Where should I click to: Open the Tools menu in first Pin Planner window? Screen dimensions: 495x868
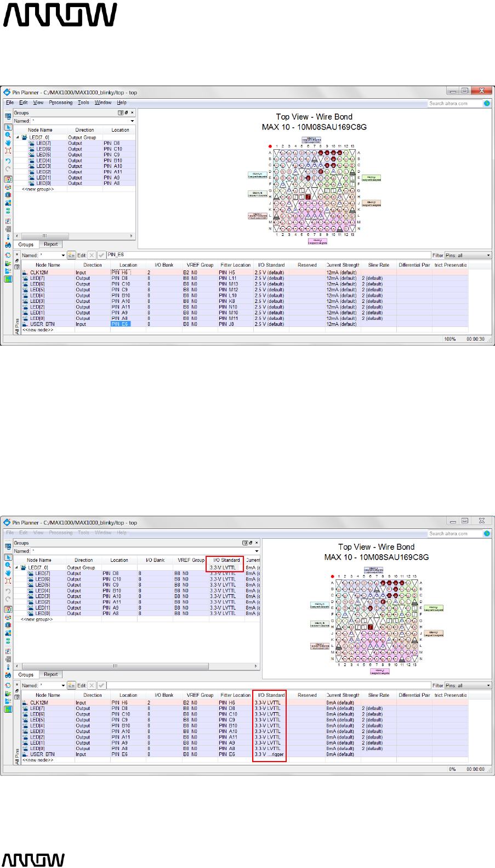click(83, 103)
